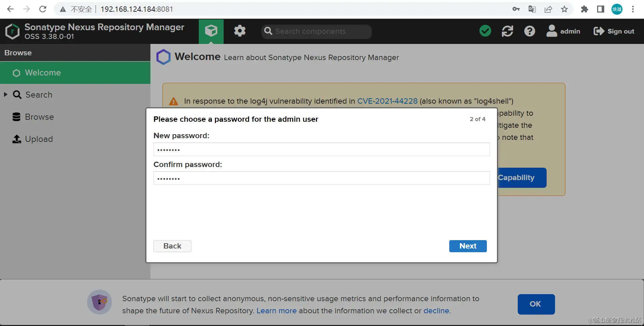
Task: Select Welcome in the sidebar
Action: pyautogui.click(x=75, y=73)
